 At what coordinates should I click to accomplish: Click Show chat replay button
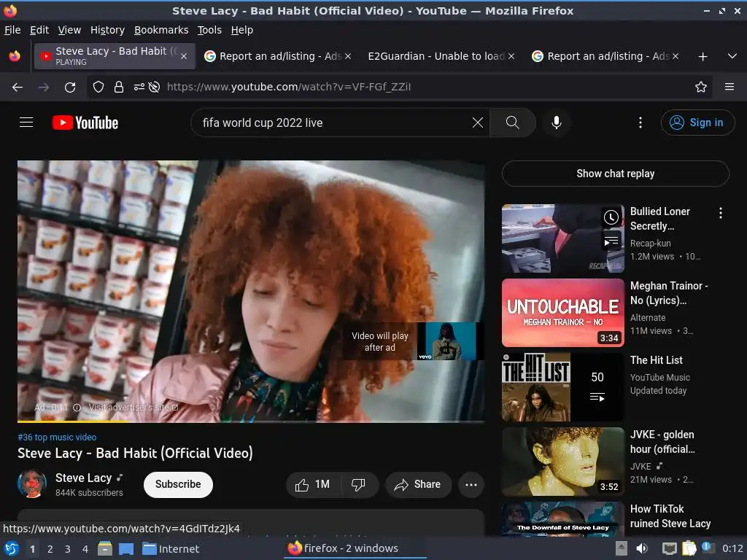[615, 174]
